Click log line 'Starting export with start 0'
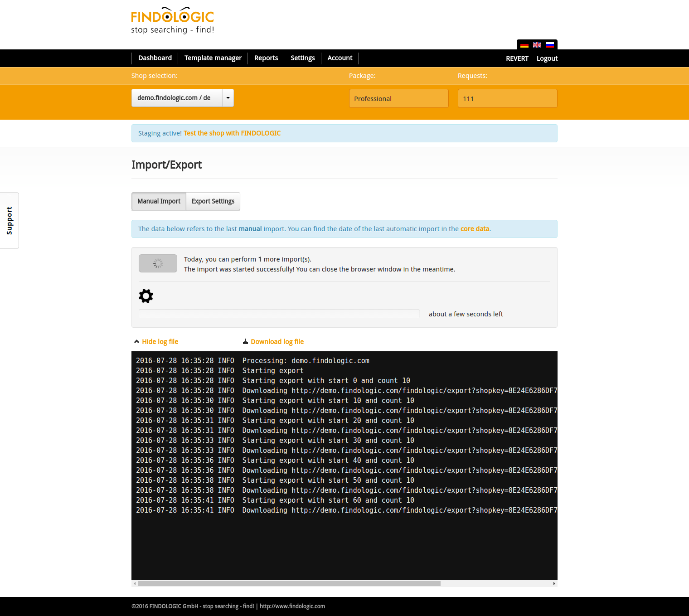The image size is (689, 616). click(273, 381)
